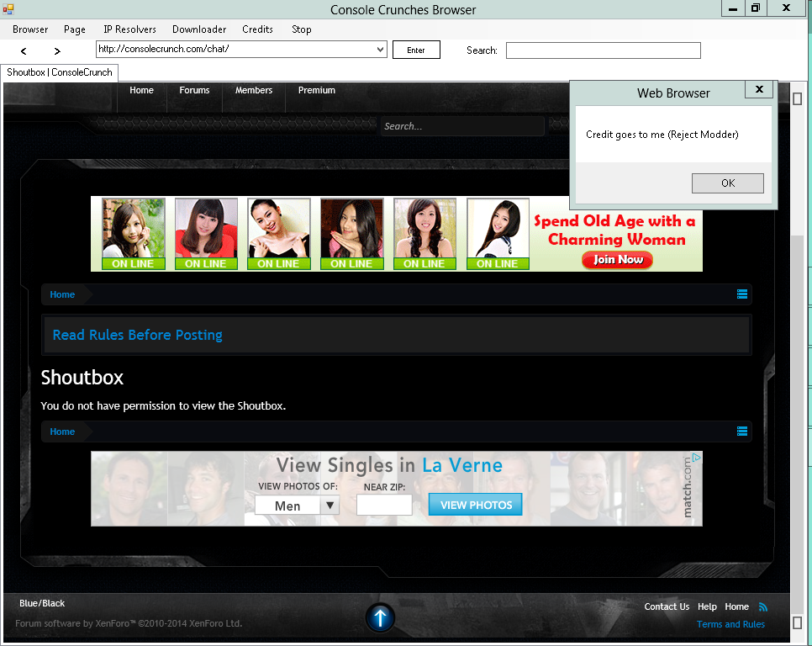
Task: Click the scroll-to-top arrow icon
Action: click(380, 617)
